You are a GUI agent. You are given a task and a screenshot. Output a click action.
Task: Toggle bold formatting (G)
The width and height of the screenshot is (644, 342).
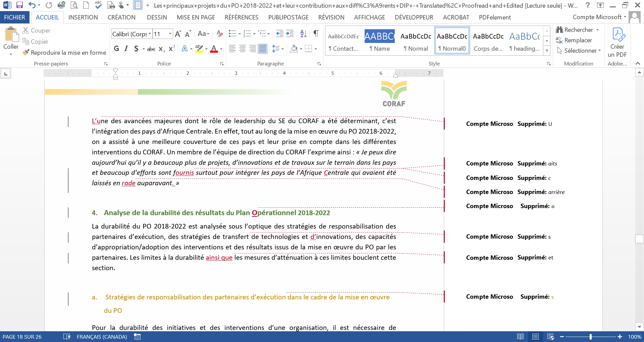coord(116,49)
